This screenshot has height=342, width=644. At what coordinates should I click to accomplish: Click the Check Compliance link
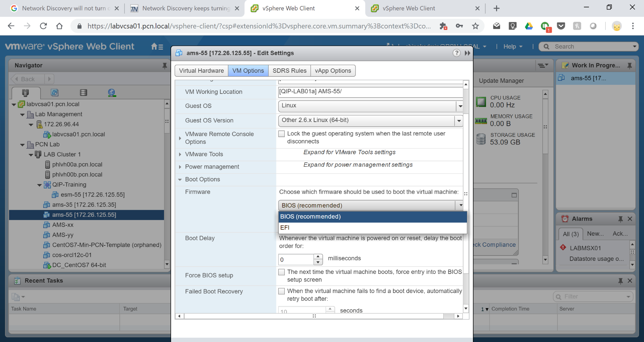(x=494, y=245)
